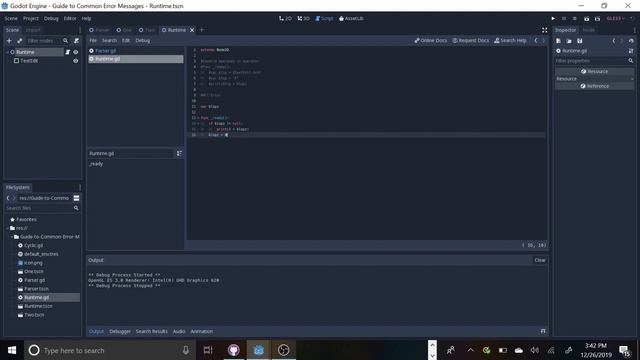640x360 pixels.
Task: Play the edited scene
Action: pos(587,18)
